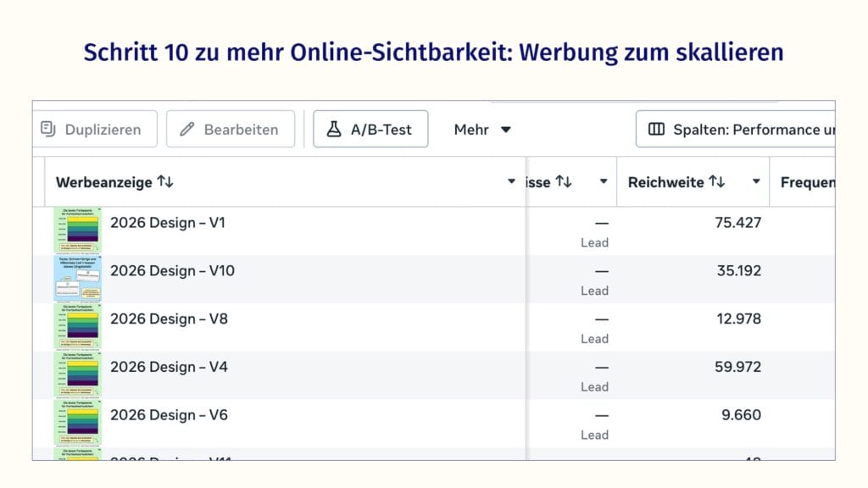Image resolution: width=868 pixels, height=488 pixels.
Task: Click the reach value 59.972
Action: tap(738, 367)
